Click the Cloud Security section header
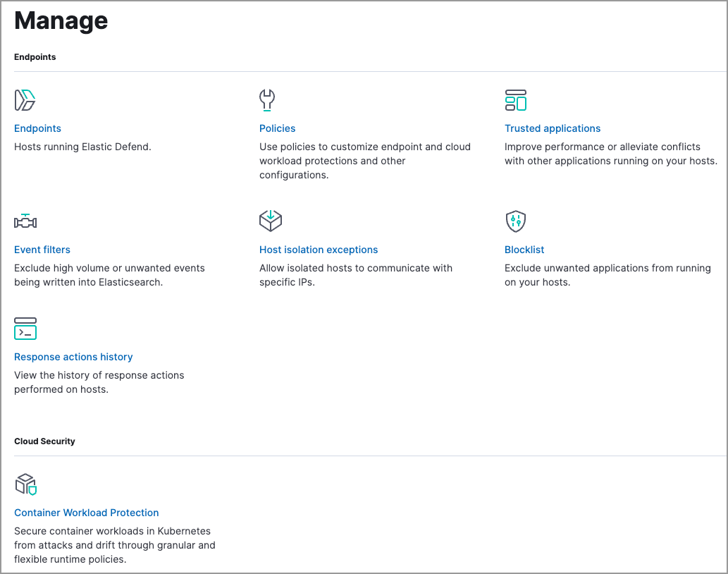 (x=44, y=441)
